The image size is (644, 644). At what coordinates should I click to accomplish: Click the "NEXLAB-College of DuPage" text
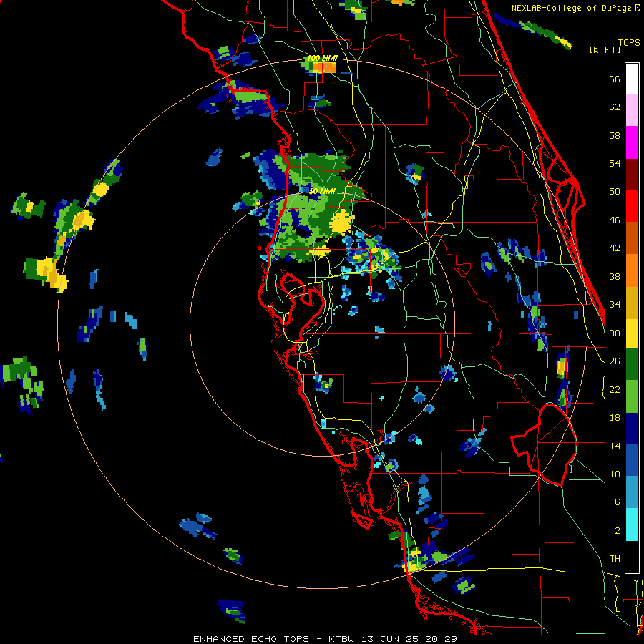(x=571, y=8)
